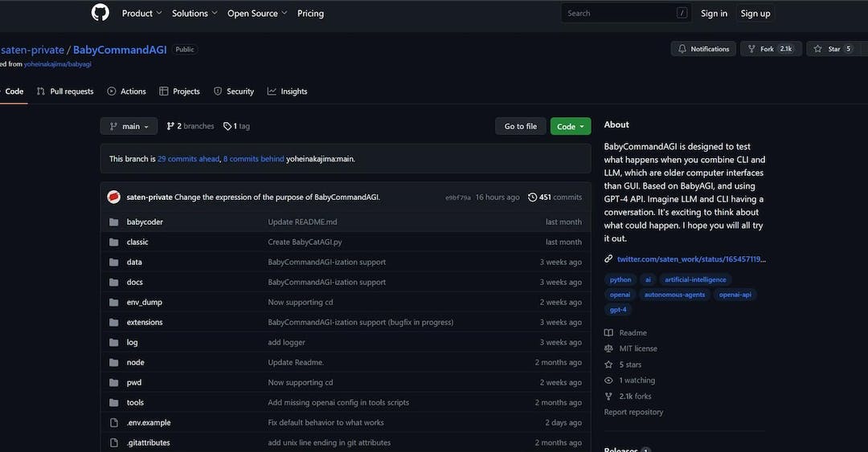Open the Insights tab
This screenshot has width=868, height=452.
tap(287, 92)
